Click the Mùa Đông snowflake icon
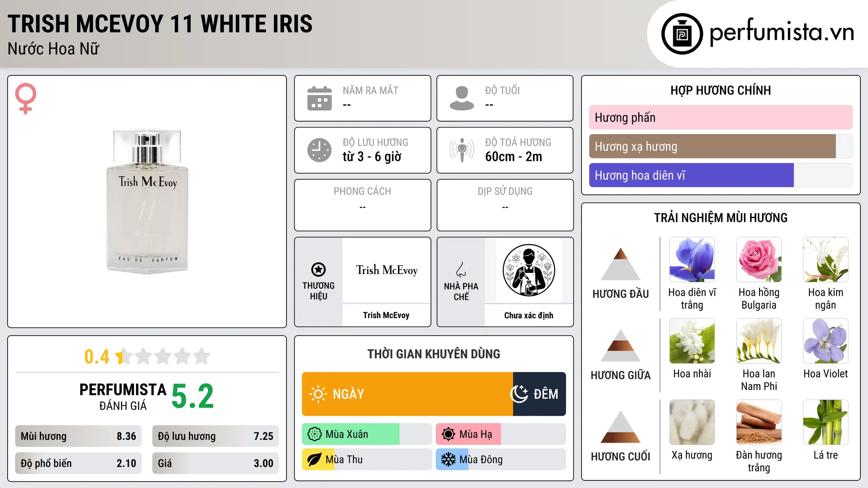Image resolution: width=868 pixels, height=488 pixels. click(448, 460)
